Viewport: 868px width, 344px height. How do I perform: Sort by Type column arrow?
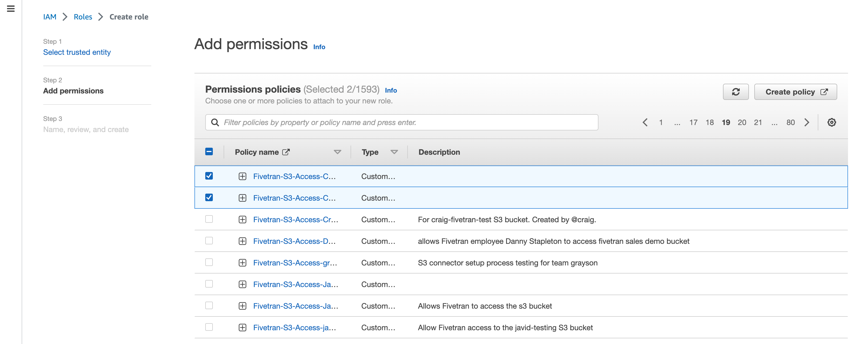394,152
